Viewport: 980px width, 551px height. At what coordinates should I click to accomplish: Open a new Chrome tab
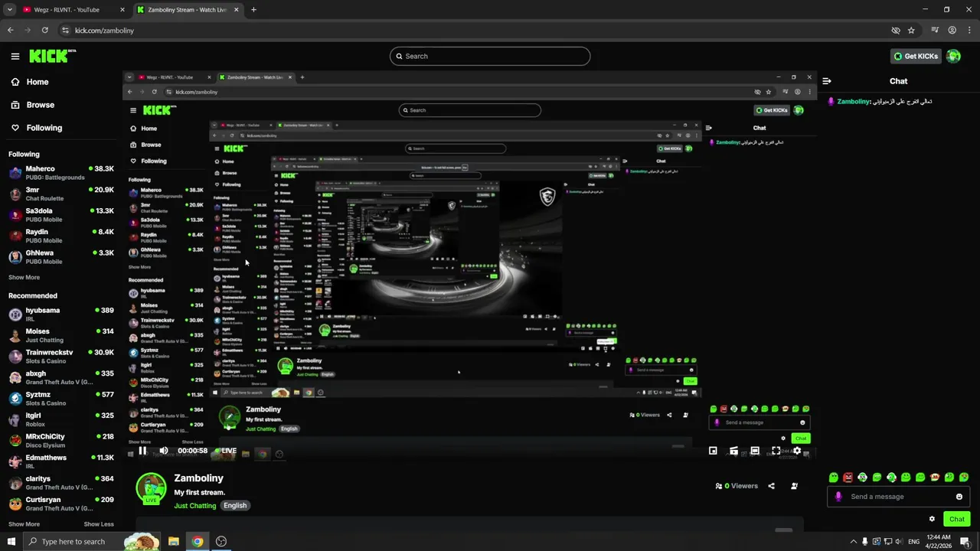[253, 10]
